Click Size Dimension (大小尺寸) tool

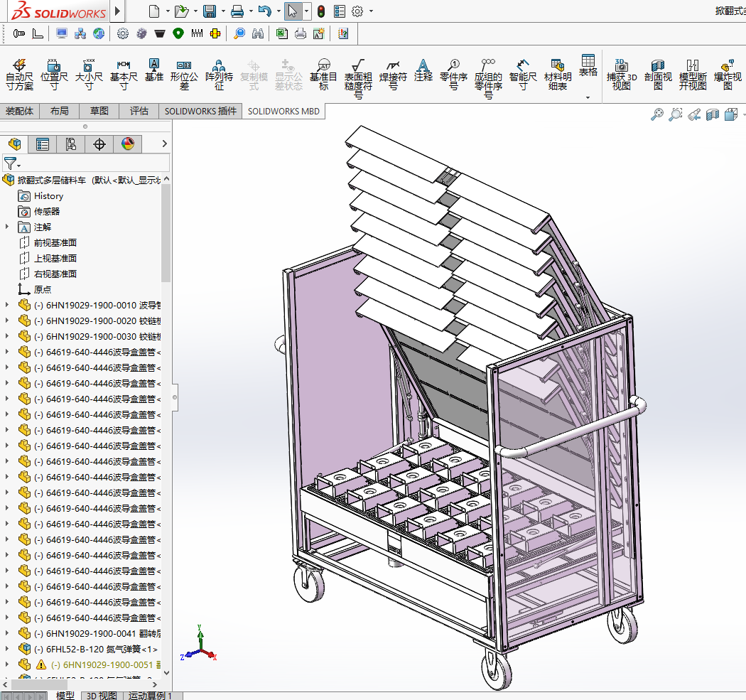click(89, 75)
